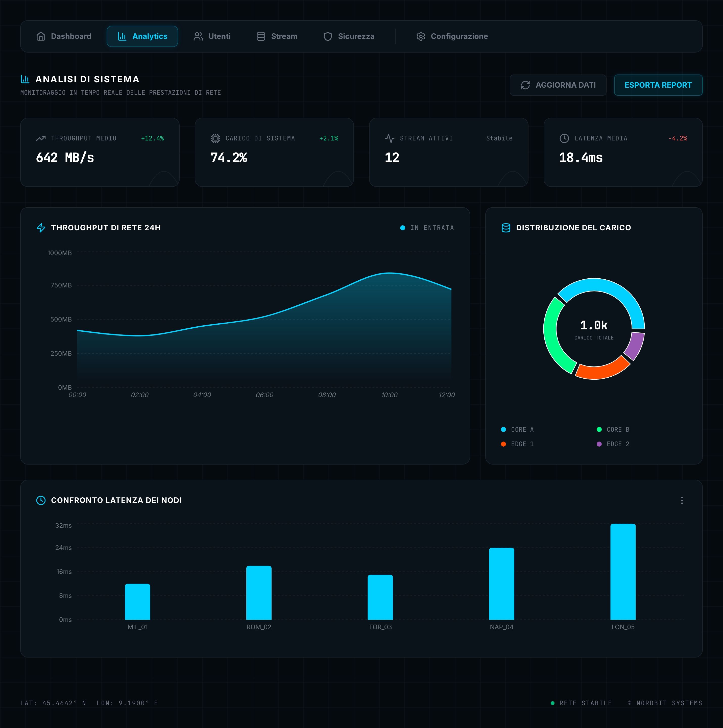Toggle Edge 2 legend entry visibility
The height and width of the screenshot is (728, 723).
pyautogui.click(x=613, y=444)
